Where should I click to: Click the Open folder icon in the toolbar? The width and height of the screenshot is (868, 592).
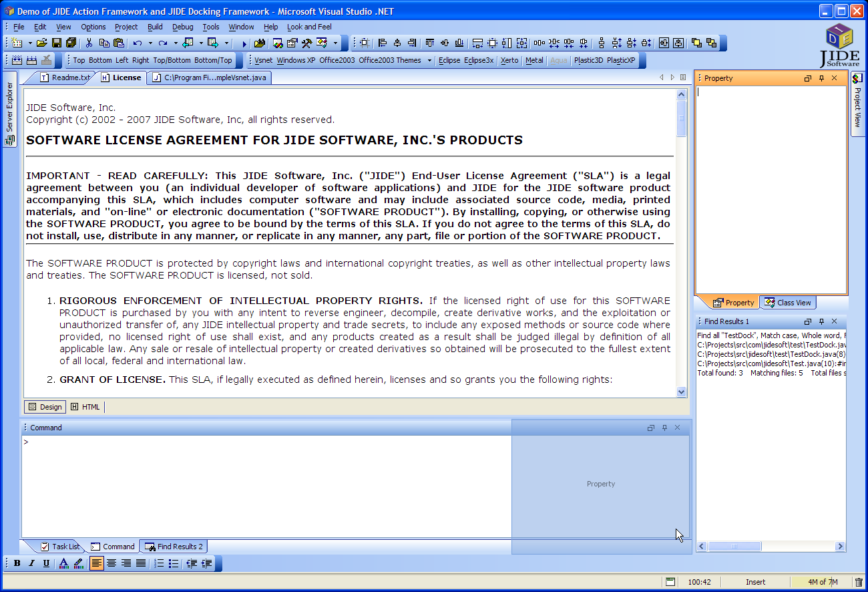42,43
